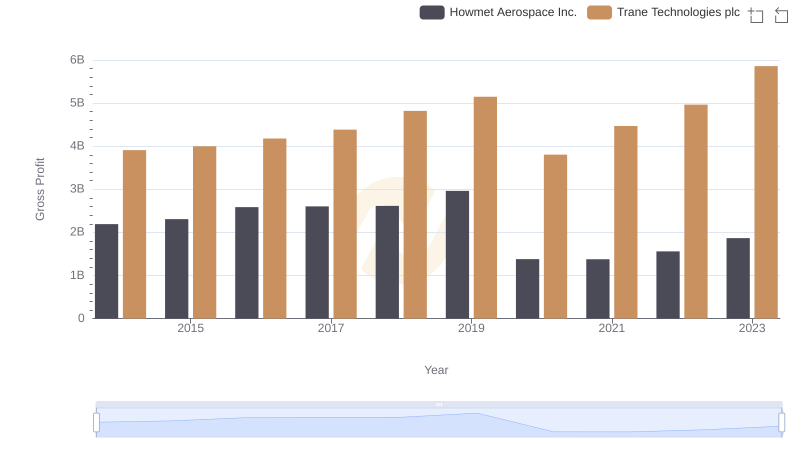Click the 2021 Howmet Aerospace bar
Screen dimensions: 800x461
tap(597, 289)
